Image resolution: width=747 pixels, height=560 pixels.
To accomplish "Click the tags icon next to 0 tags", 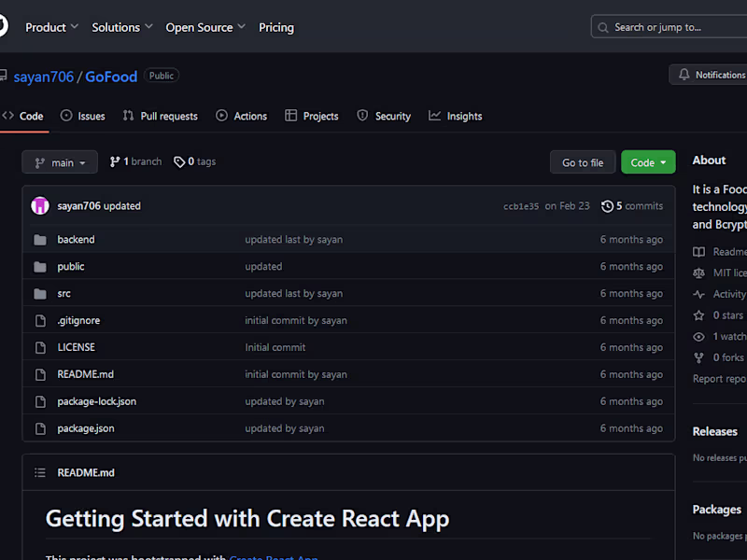I will [x=179, y=161].
